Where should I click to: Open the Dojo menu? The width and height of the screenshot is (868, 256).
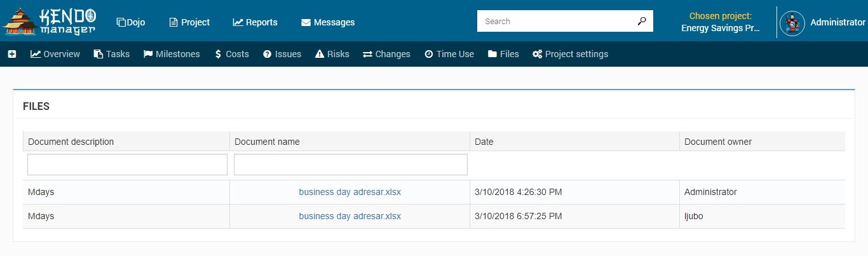point(131,22)
